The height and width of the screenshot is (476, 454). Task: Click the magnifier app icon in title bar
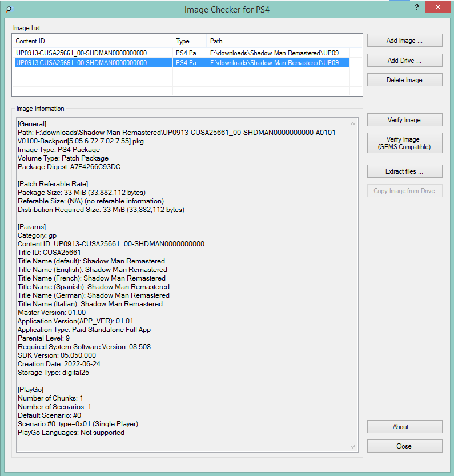coord(9,9)
